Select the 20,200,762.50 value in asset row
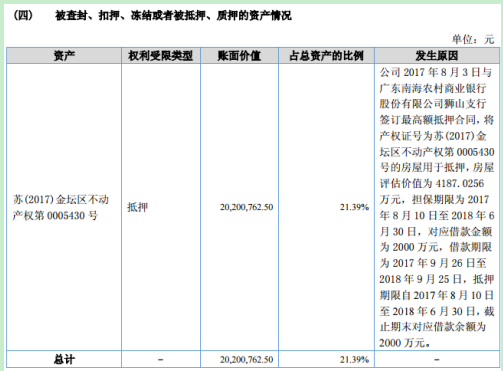The width and height of the screenshot is (503, 371). click(246, 207)
